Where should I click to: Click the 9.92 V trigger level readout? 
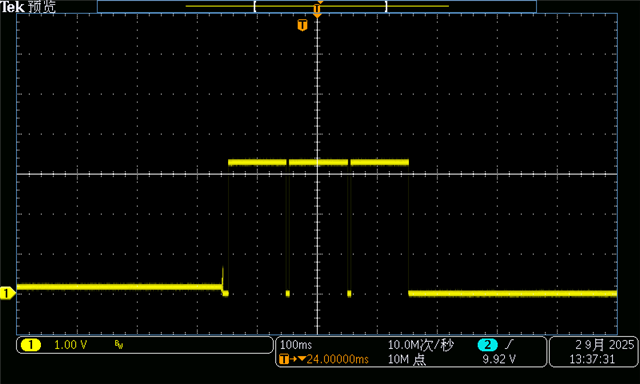coord(499,359)
